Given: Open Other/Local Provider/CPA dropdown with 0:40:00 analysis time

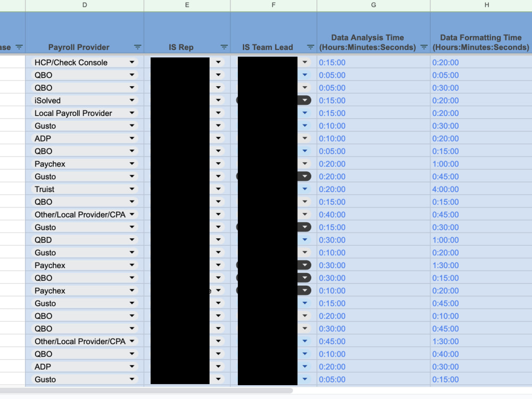Looking at the screenshot, I should [x=132, y=214].
